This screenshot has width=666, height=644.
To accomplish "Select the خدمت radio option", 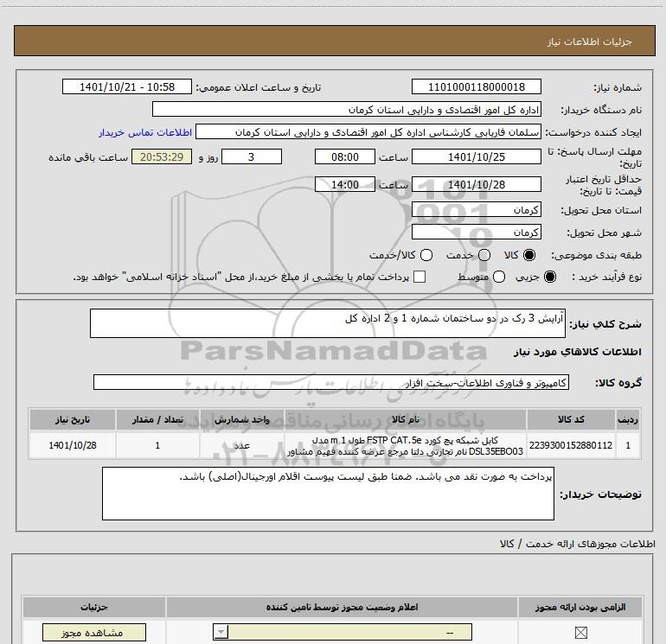I will pos(484,255).
